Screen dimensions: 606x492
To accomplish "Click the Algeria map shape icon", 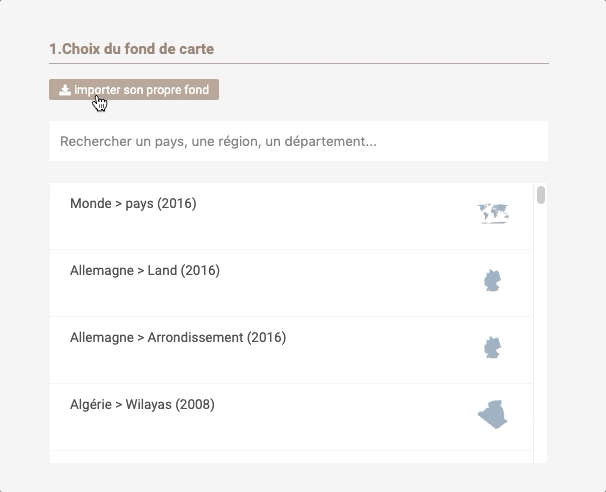I will (492, 414).
